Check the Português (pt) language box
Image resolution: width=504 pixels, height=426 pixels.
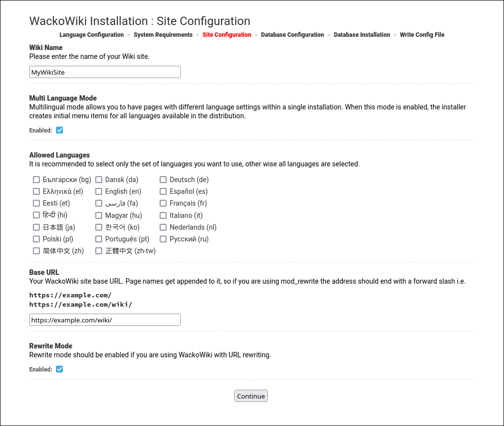tap(99, 239)
